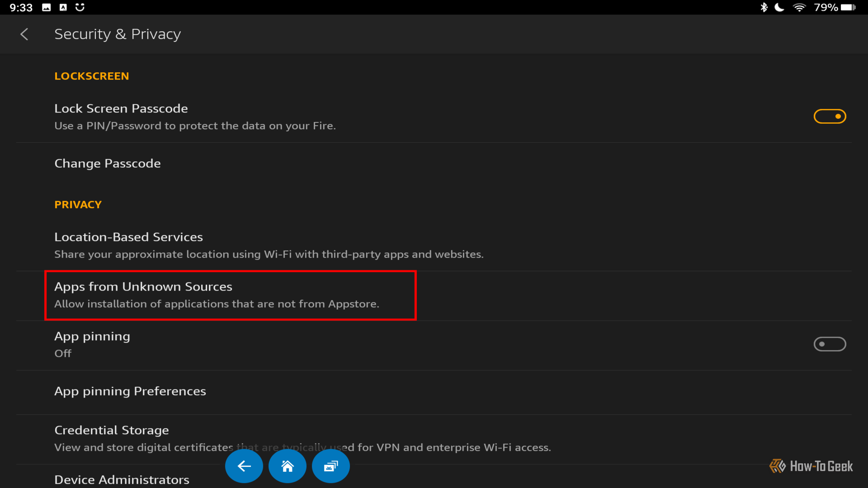Tap the Lock Screen Passcode label
The width and height of the screenshot is (868, 488).
121,108
